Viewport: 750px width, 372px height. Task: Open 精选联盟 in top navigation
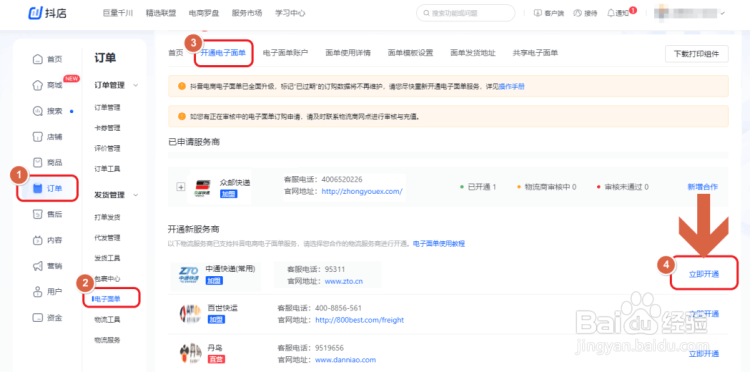click(161, 13)
